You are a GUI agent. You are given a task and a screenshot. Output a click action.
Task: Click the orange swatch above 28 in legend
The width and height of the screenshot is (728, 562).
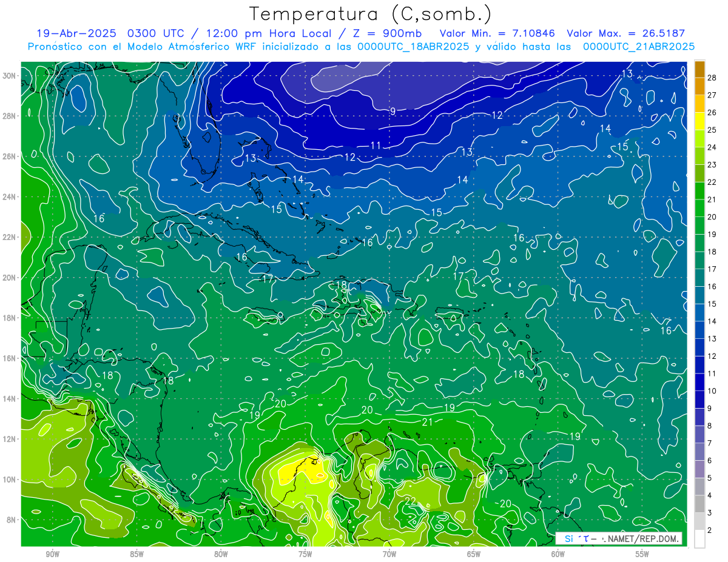(699, 69)
